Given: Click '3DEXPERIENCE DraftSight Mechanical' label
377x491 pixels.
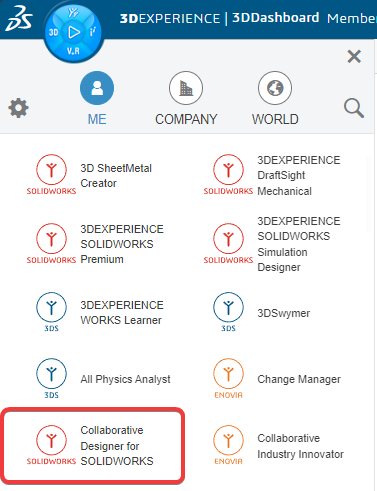Looking at the screenshot, I should (299, 176).
